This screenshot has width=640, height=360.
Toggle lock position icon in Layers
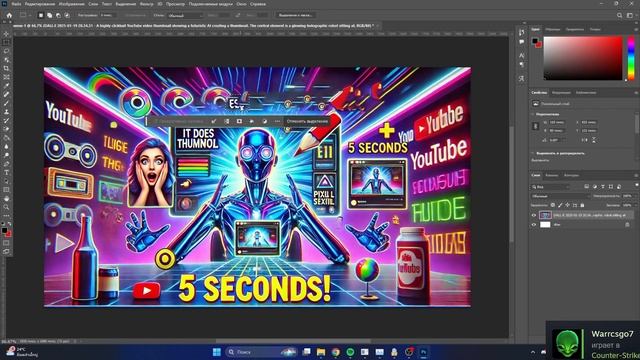click(567, 205)
